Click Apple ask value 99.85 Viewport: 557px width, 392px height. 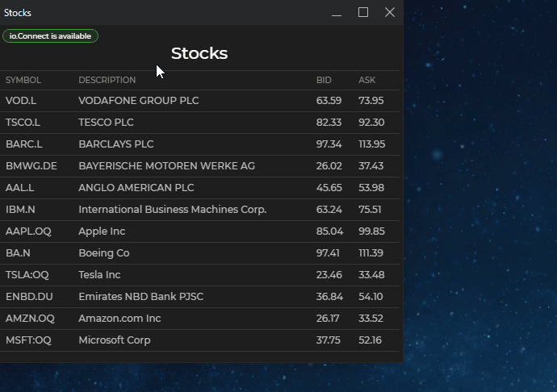click(x=371, y=231)
